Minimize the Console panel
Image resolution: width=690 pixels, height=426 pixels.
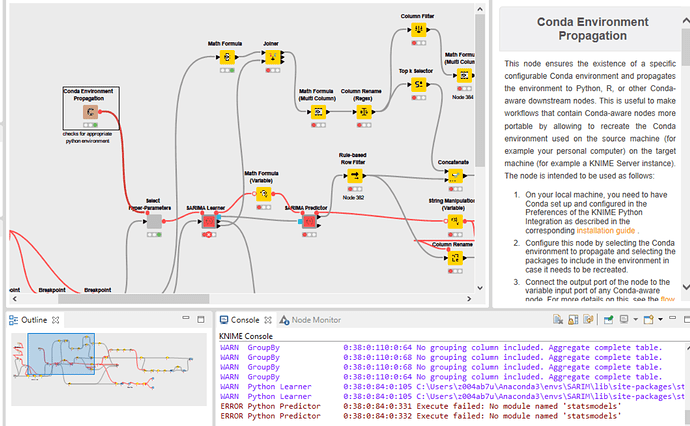672,318
